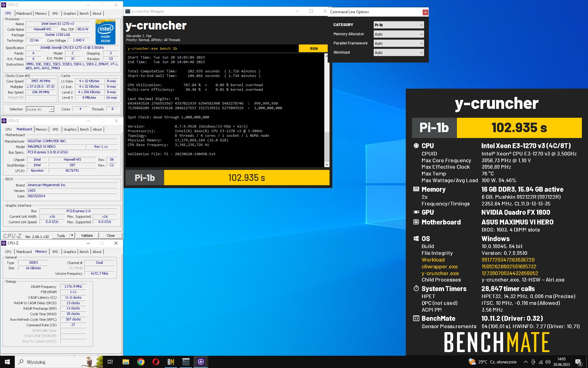Switch to Mainboard tab in top CPU-Z window
Screen dimensions: 588x368
24,13
